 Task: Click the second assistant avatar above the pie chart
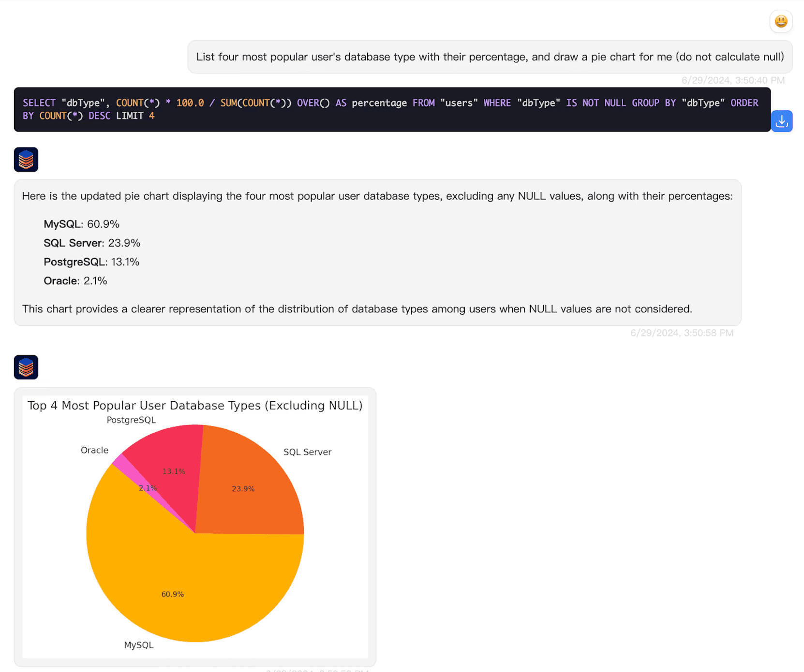pos(26,367)
